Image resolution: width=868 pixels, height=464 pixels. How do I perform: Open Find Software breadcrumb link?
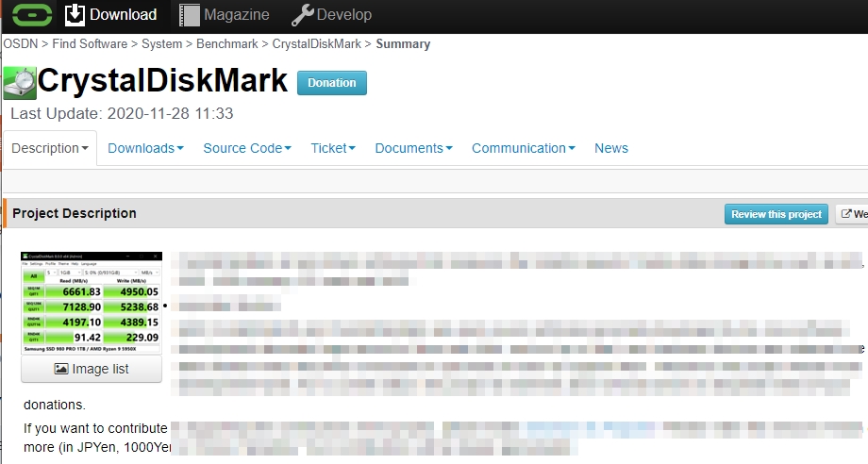(90, 43)
